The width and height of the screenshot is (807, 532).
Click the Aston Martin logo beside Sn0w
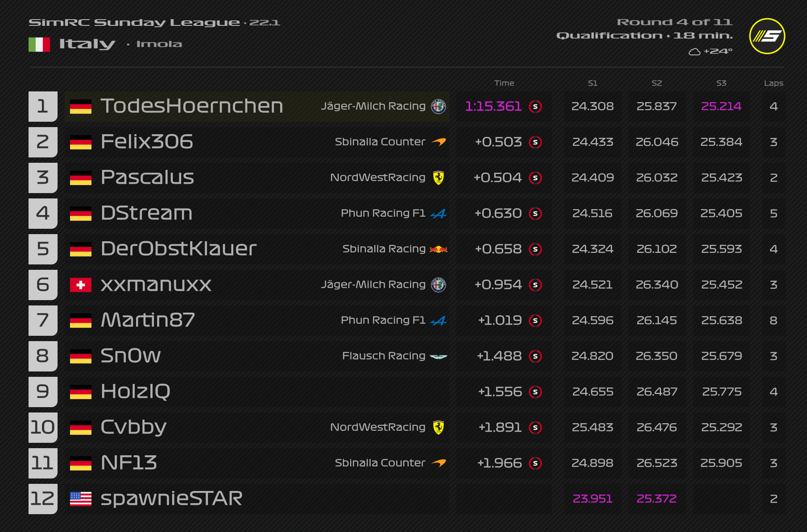pos(439,356)
